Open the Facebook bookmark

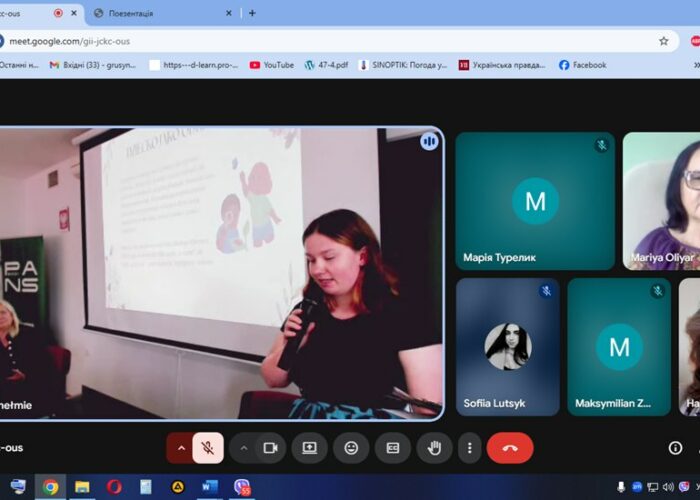tap(582, 65)
